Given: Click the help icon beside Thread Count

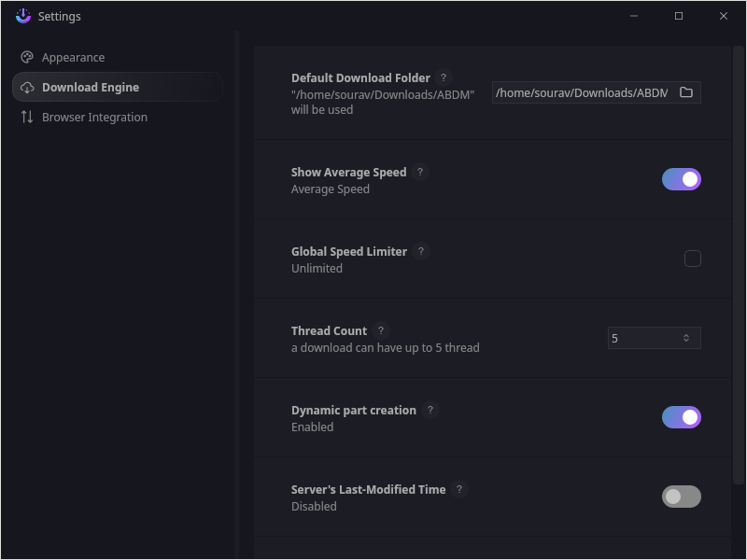Looking at the screenshot, I should [380, 330].
